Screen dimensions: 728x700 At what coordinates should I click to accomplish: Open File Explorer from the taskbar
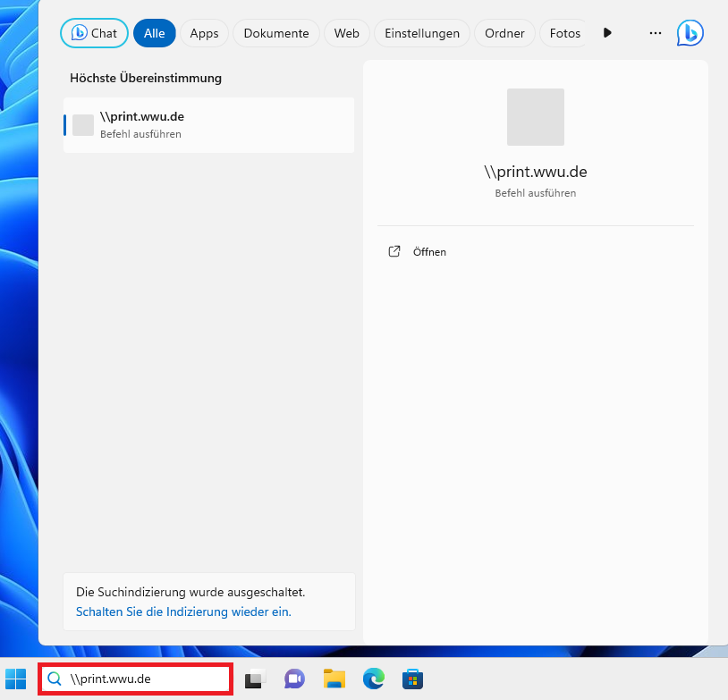(334, 679)
